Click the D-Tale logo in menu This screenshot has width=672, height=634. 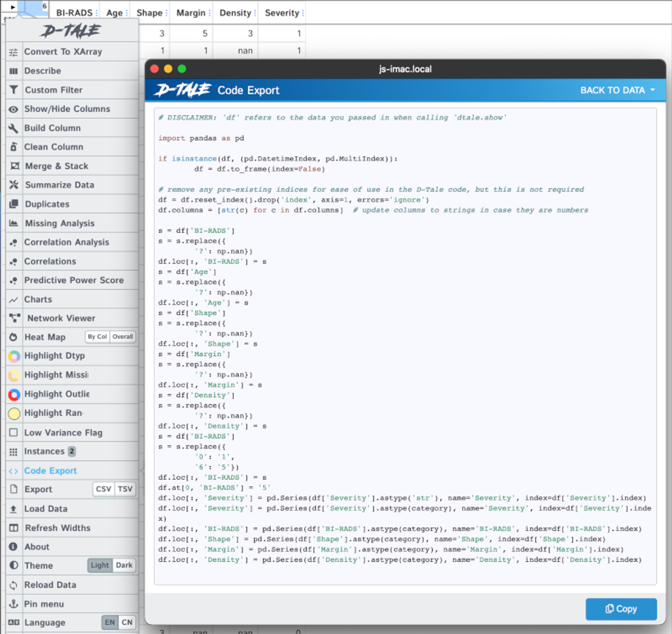[71, 31]
